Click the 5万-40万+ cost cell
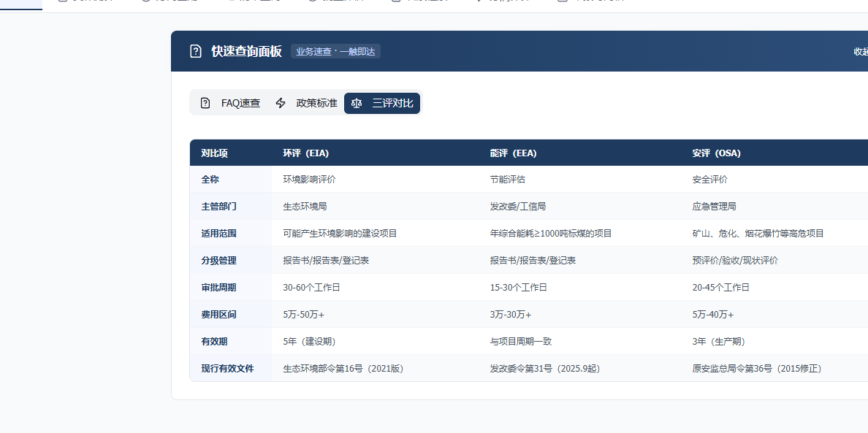Image resolution: width=868 pixels, height=433 pixels. pyautogui.click(x=712, y=314)
